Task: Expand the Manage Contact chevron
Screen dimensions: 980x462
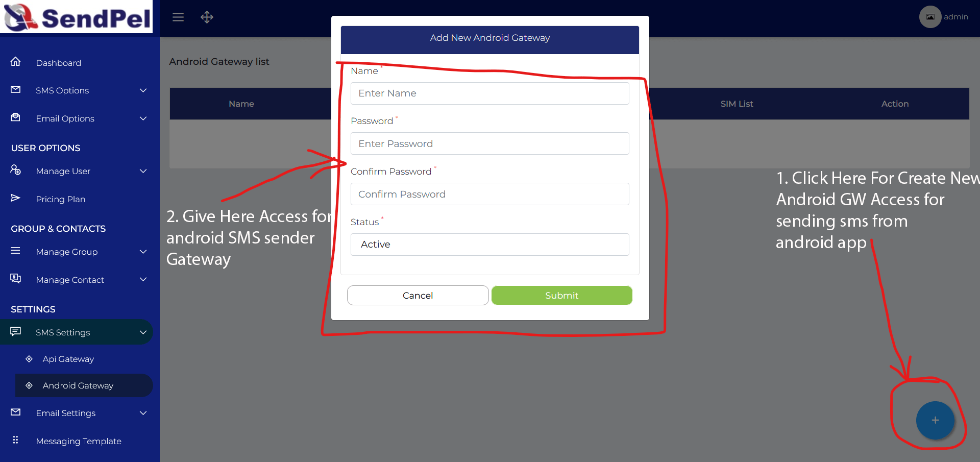Action: pos(143,279)
